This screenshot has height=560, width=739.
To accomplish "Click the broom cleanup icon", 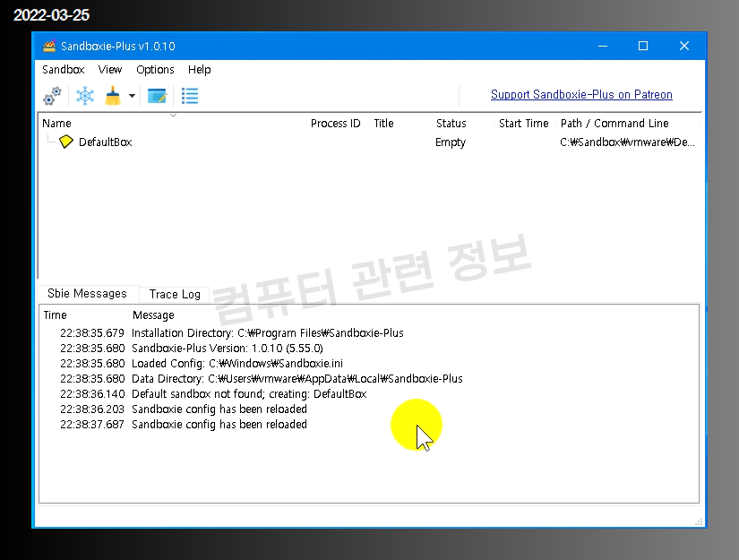I will click(113, 96).
